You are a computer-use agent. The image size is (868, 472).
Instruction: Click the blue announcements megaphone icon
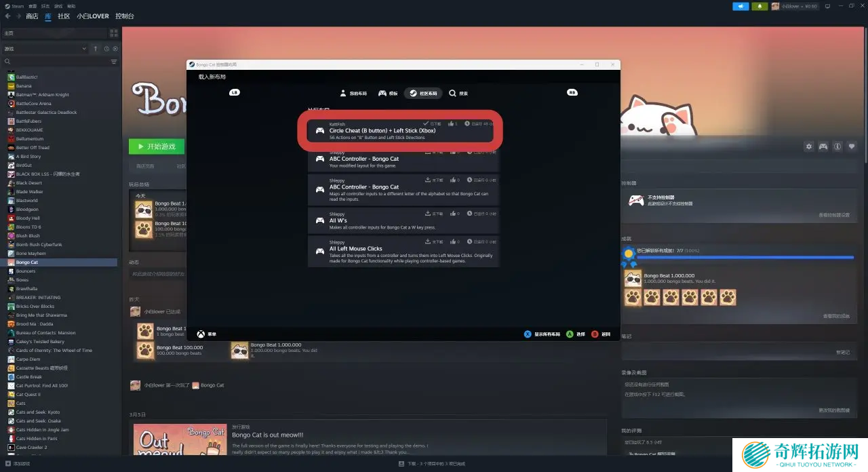pyautogui.click(x=741, y=6)
